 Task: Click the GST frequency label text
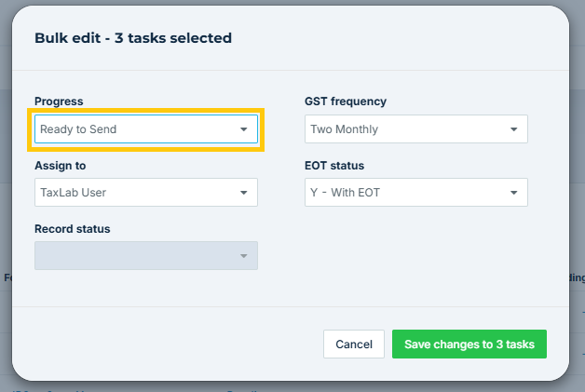coord(346,101)
